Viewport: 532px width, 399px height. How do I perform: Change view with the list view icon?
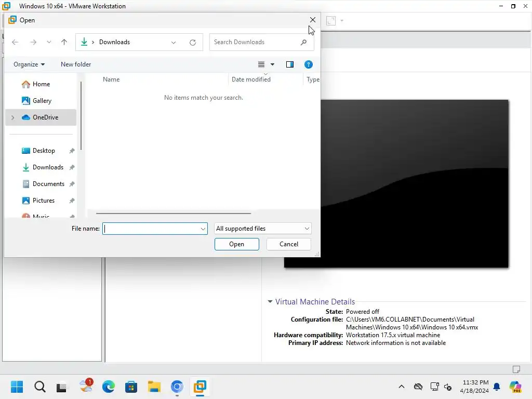[261, 64]
